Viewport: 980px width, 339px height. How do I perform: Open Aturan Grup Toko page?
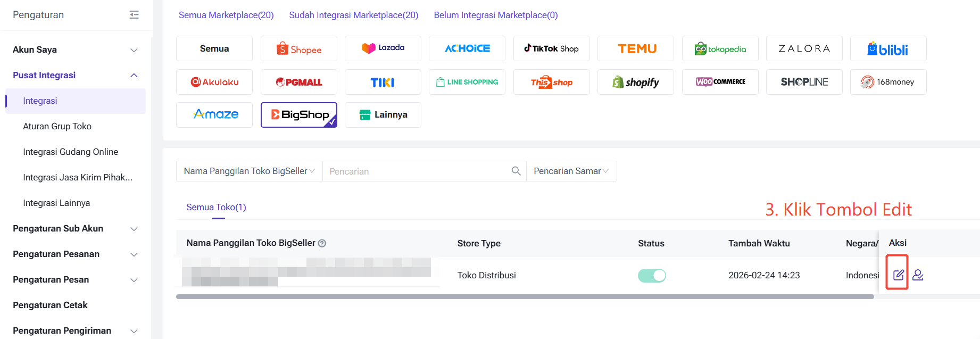coord(57,126)
